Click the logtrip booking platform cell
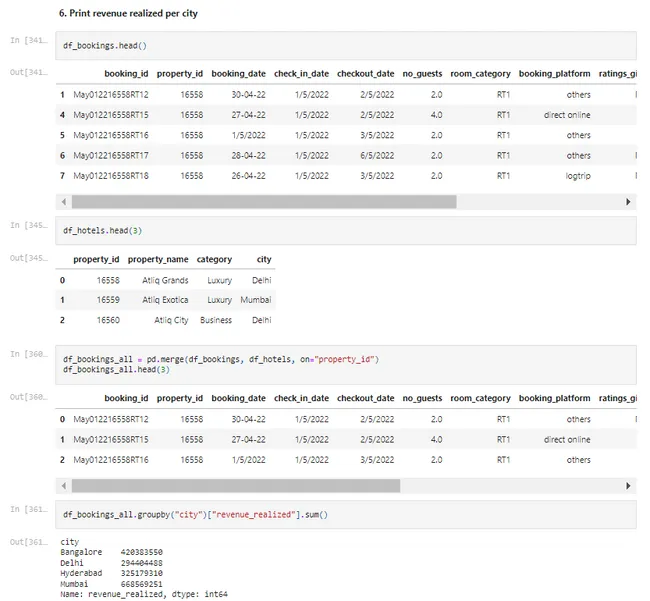Viewport: 650px width, 601px height. pos(578,176)
